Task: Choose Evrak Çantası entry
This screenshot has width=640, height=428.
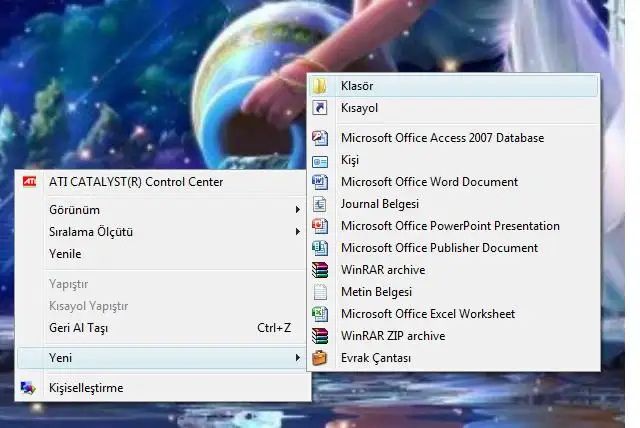Action: pyautogui.click(x=453, y=358)
